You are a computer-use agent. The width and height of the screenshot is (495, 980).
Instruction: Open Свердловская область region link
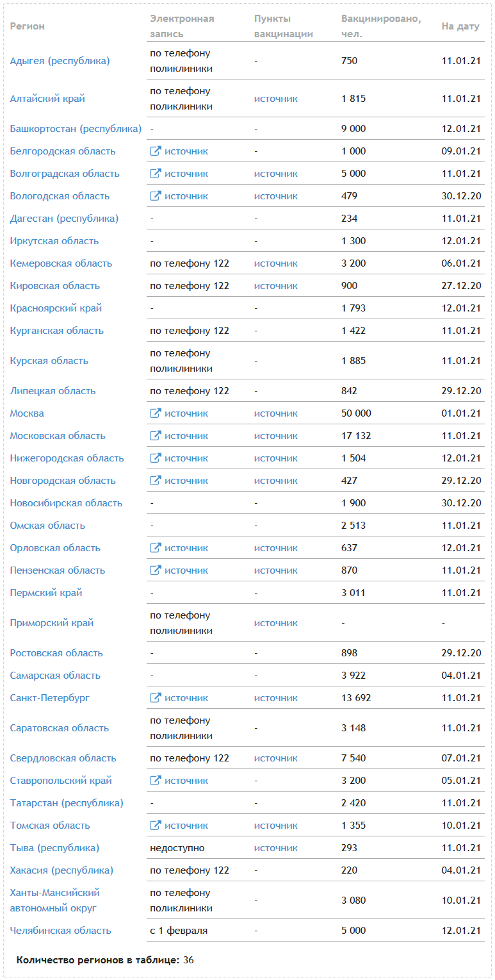point(63,758)
